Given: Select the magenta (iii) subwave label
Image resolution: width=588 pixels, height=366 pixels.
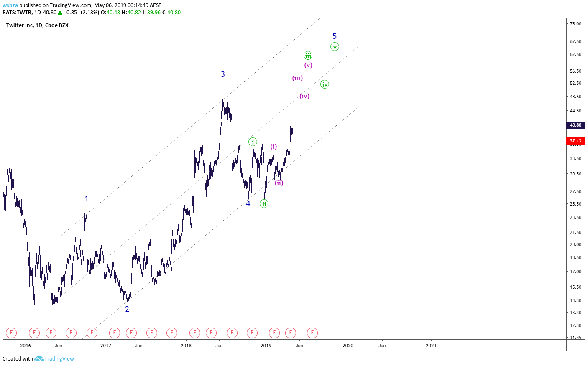Looking at the screenshot, I should (x=297, y=78).
